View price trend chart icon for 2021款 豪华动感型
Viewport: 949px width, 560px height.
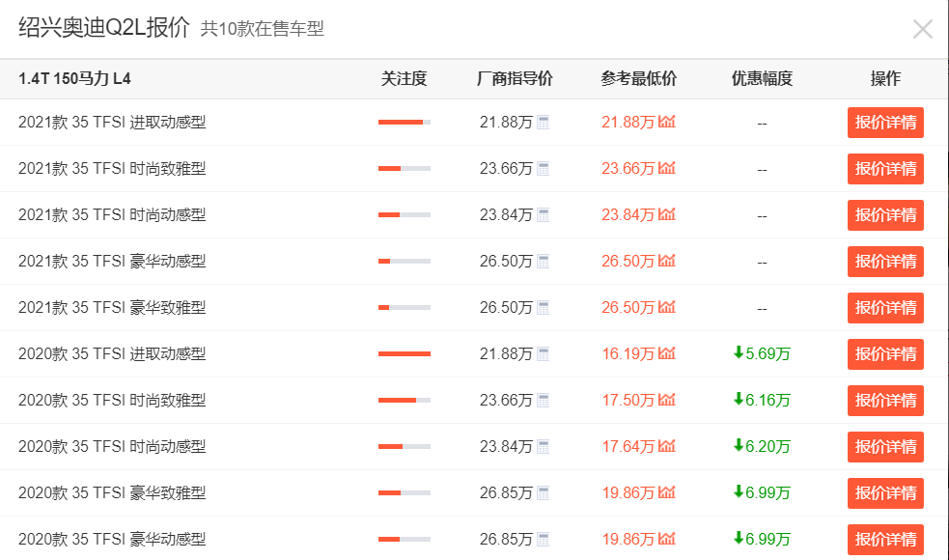(667, 261)
